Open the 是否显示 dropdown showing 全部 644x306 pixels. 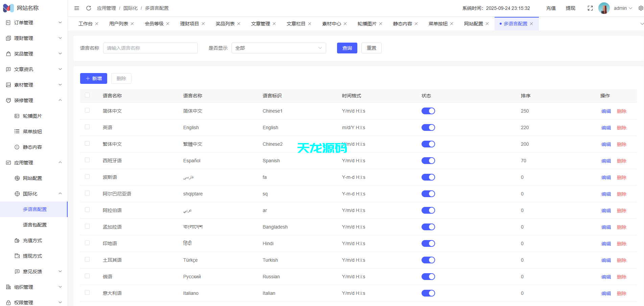(x=278, y=48)
